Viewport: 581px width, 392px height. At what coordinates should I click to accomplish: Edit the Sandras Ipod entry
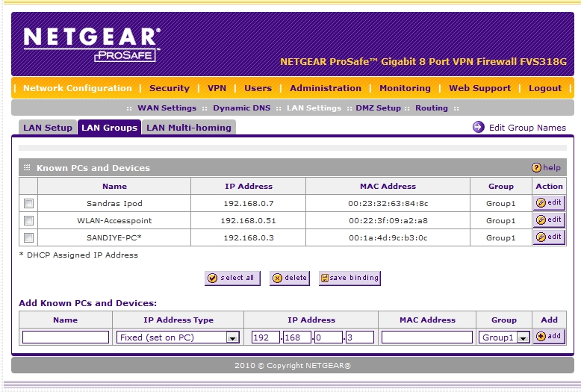(549, 203)
